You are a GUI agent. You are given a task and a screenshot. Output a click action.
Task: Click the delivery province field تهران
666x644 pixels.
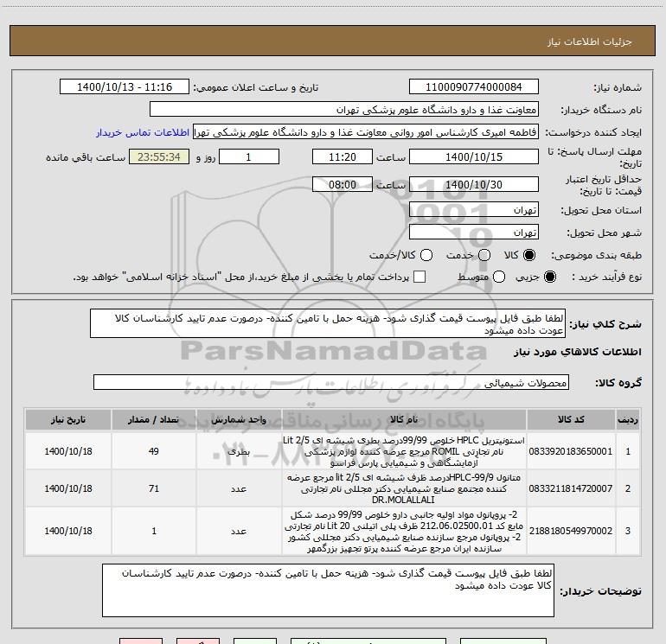[474, 210]
